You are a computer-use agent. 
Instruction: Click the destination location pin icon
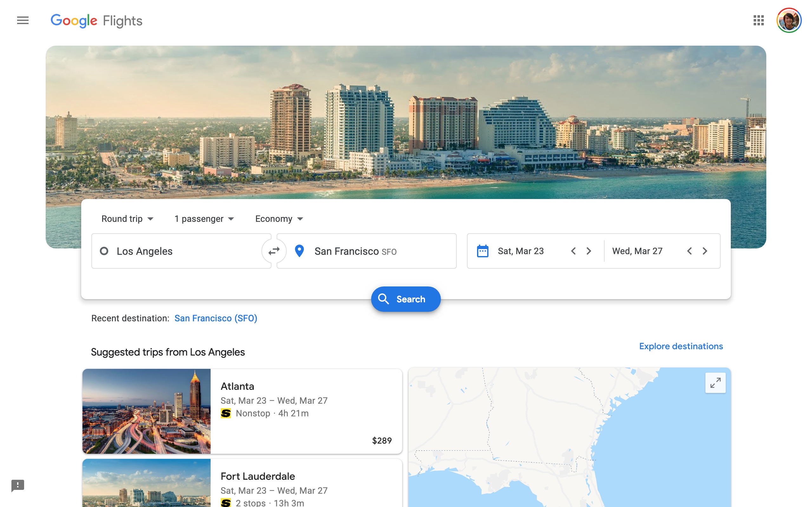tap(299, 250)
